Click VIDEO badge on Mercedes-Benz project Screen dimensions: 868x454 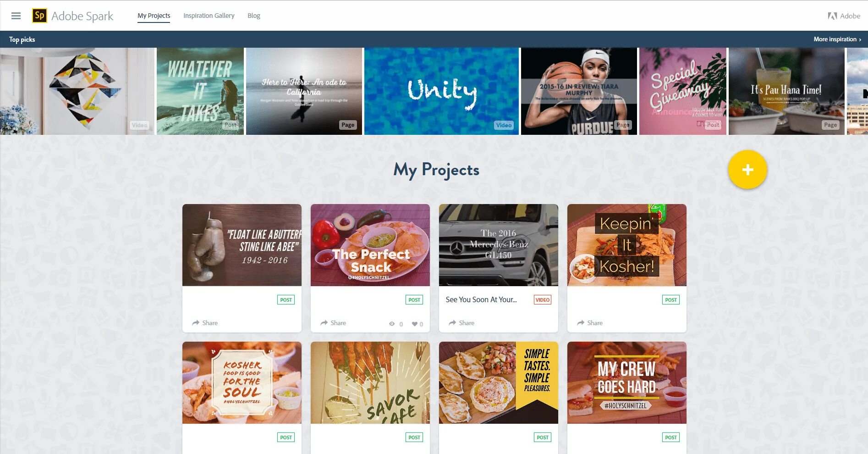(x=543, y=300)
